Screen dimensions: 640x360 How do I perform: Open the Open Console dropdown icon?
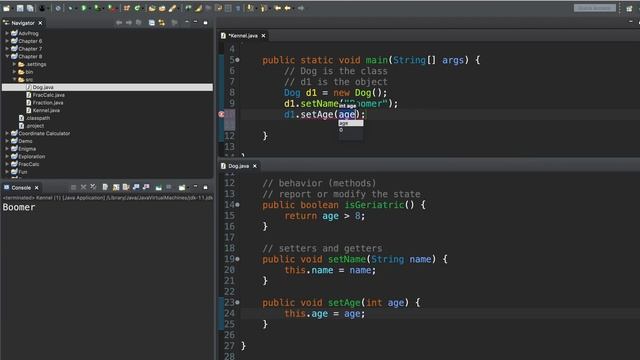tap(182, 187)
